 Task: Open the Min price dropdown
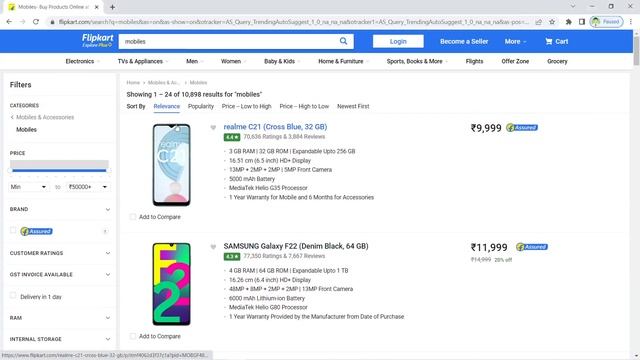click(29, 187)
